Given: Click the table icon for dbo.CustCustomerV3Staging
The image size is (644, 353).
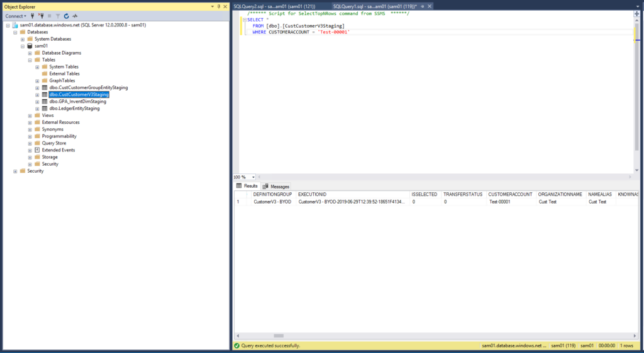Looking at the screenshot, I should point(45,95).
